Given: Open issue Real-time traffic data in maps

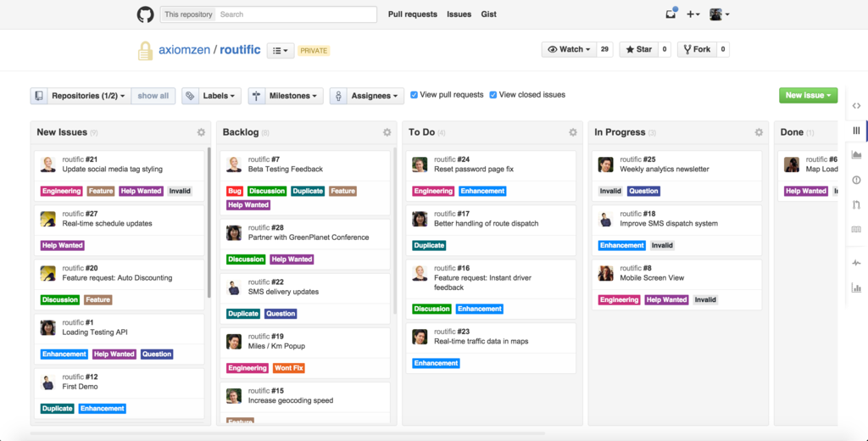Looking at the screenshot, I should tap(481, 342).
